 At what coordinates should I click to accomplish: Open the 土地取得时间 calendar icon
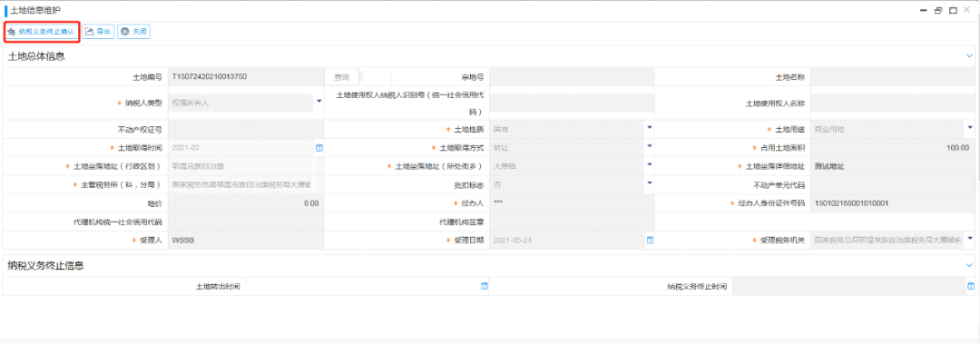coord(318,148)
